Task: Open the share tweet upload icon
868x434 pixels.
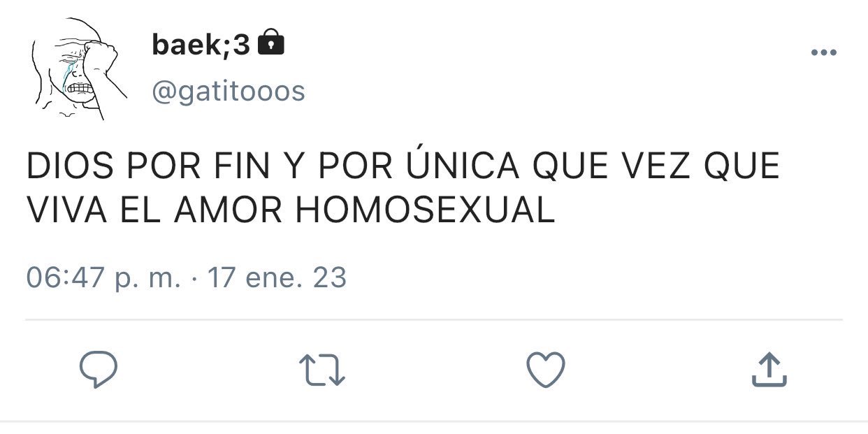Action: pos(769,370)
